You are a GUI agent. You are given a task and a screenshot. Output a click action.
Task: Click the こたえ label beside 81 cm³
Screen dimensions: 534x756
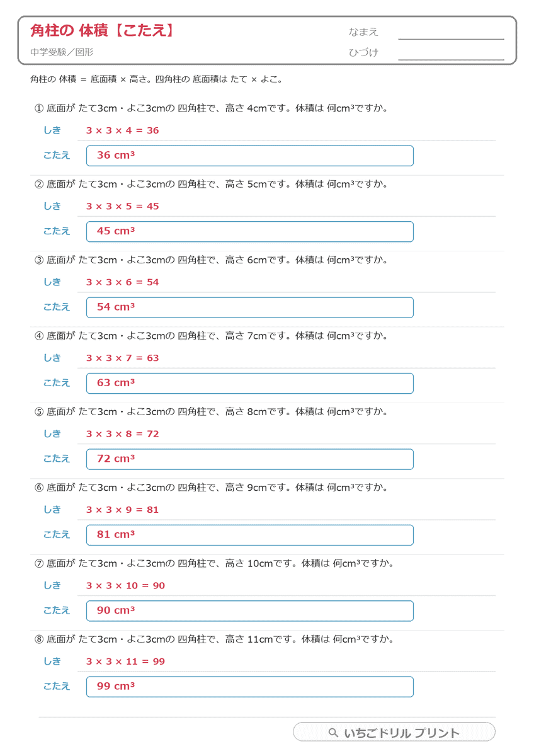pyautogui.click(x=57, y=535)
